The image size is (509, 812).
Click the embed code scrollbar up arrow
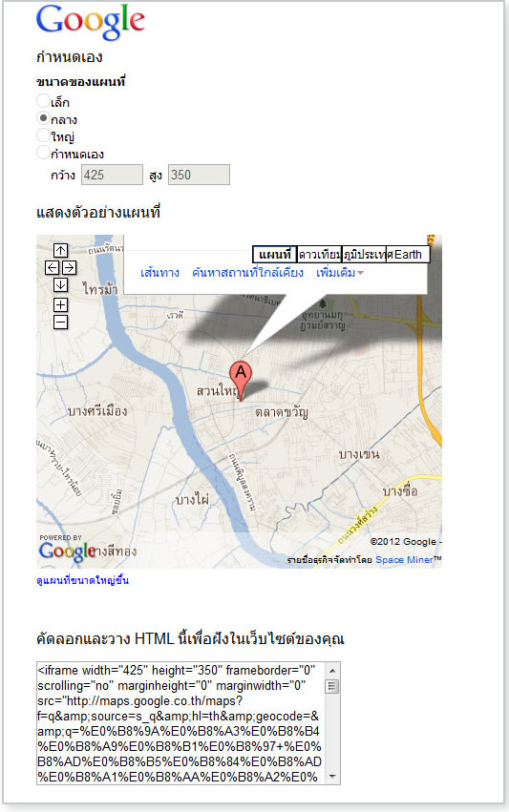(x=332, y=671)
